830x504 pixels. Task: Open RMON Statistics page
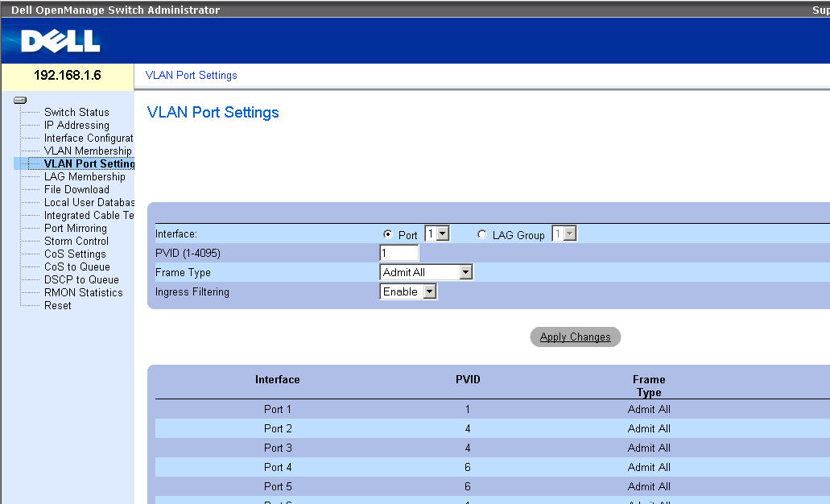pos(84,292)
